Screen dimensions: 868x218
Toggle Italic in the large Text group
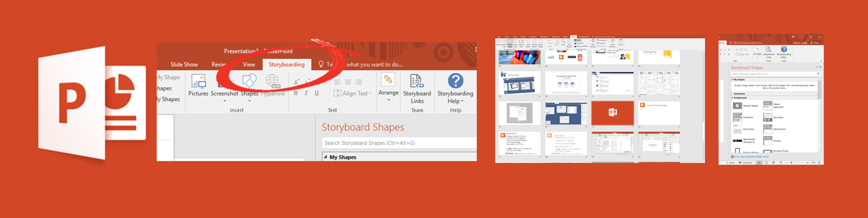[306, 93]
